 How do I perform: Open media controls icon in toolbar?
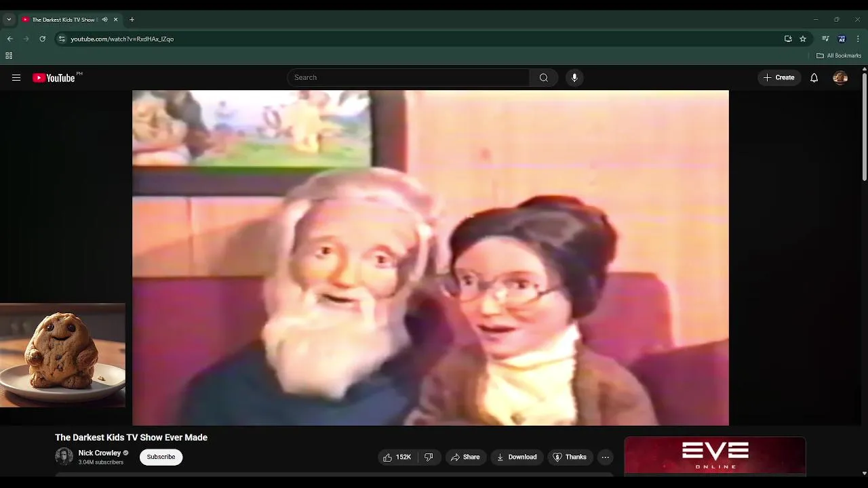[x=825, y=39]
